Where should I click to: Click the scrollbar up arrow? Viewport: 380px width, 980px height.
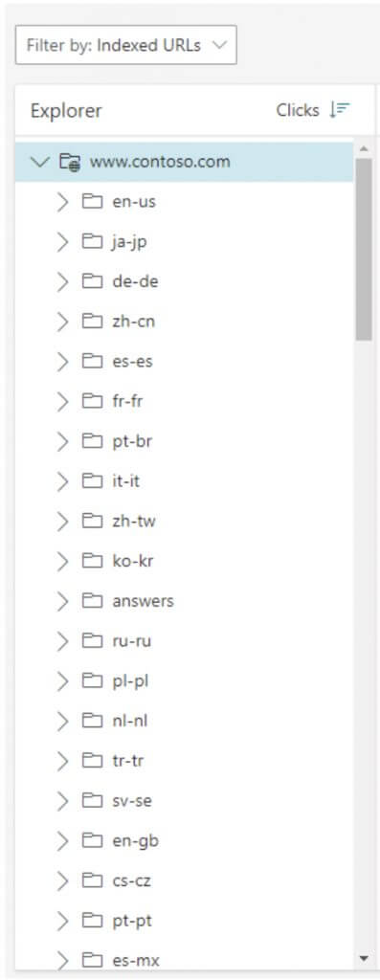[x=364, y=148]
